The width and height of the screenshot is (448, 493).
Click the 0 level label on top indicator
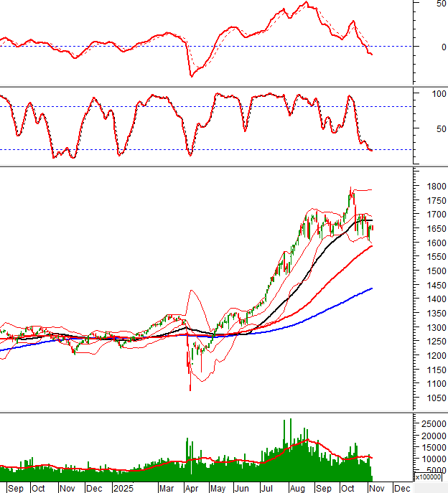(433, 47)
